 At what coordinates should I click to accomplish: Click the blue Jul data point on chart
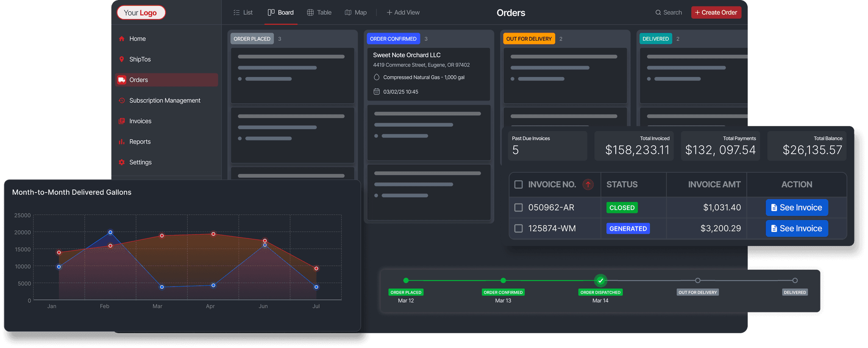tap(316, 287)
